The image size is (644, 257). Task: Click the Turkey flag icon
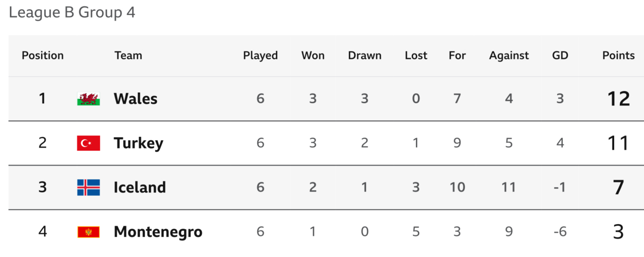88,143
